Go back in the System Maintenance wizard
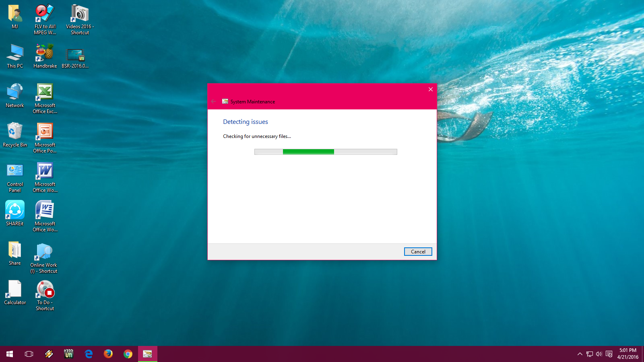 [x=214, y=101]
